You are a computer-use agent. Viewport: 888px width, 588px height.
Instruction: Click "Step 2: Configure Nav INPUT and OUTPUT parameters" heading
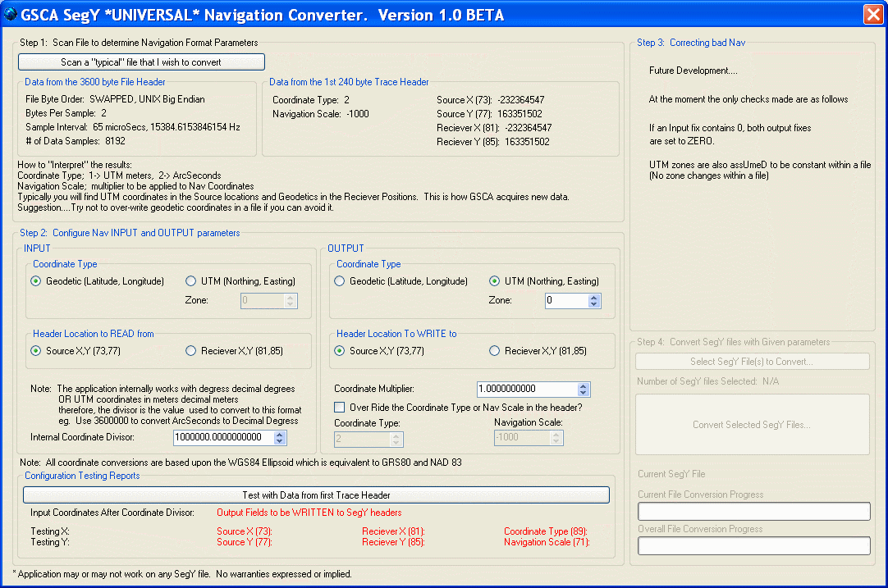point(130,233)
